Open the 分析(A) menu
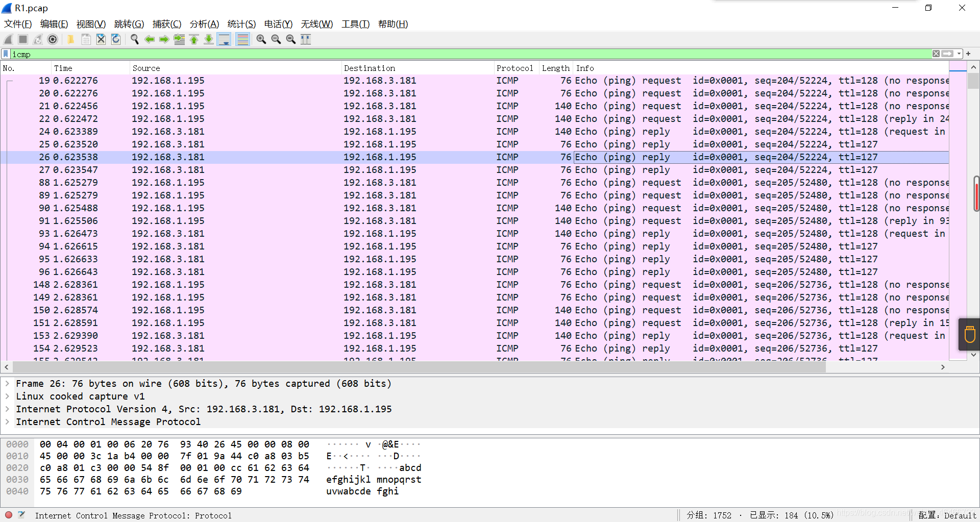Image resolution: width=980 pixels, height=522 pixels. [x=204, y=24]
